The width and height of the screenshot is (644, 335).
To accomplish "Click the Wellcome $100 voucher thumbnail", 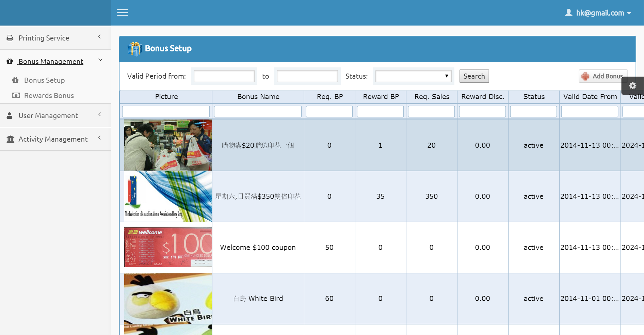I will point(168,247).
